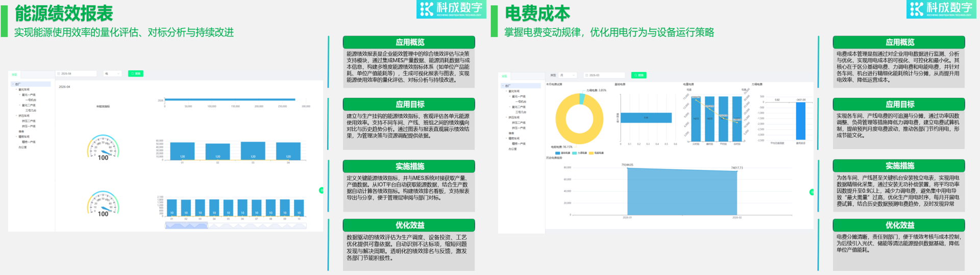Click the 科成数字 logo at the far right

(941, 9)
